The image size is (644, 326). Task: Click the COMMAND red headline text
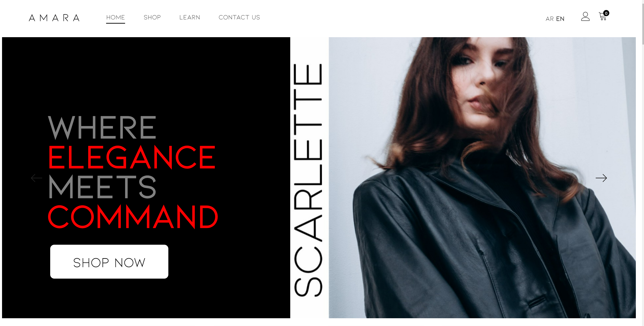(133, 217)
